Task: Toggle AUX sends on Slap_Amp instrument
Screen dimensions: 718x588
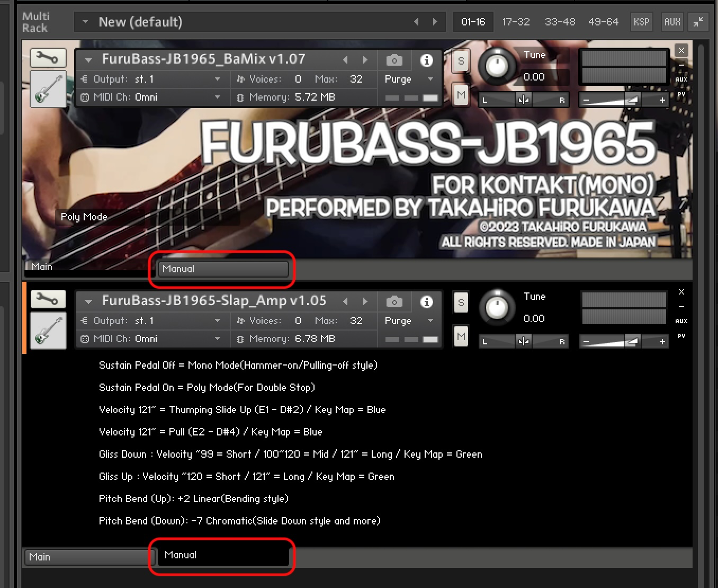Action: click(681, 321)
